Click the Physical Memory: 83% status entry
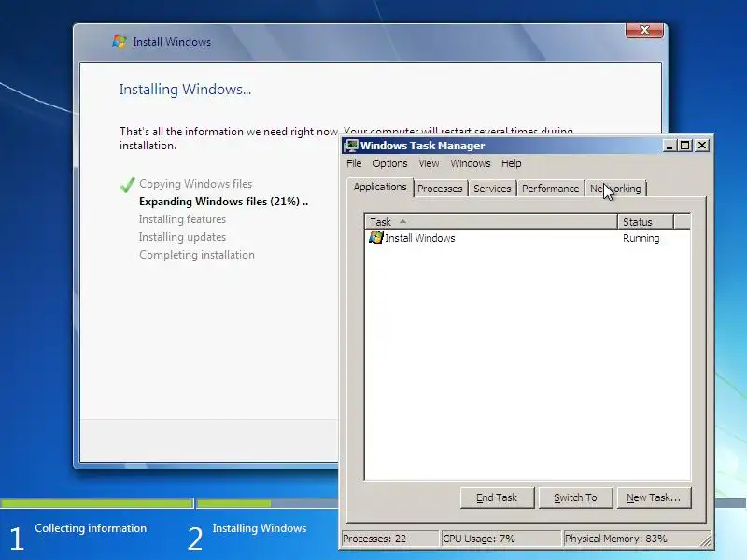The image size is (747, 560). click(x=631, y=539)
